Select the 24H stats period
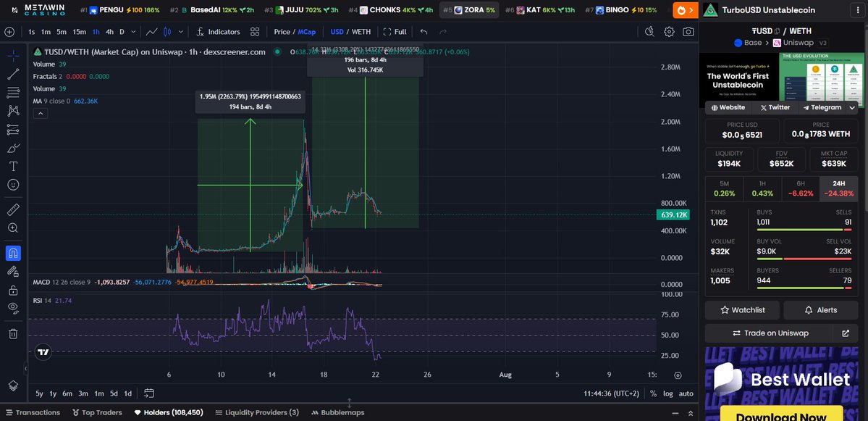Image resolution: width=868 pixels, height=421 pixels. tap(838, 188)
